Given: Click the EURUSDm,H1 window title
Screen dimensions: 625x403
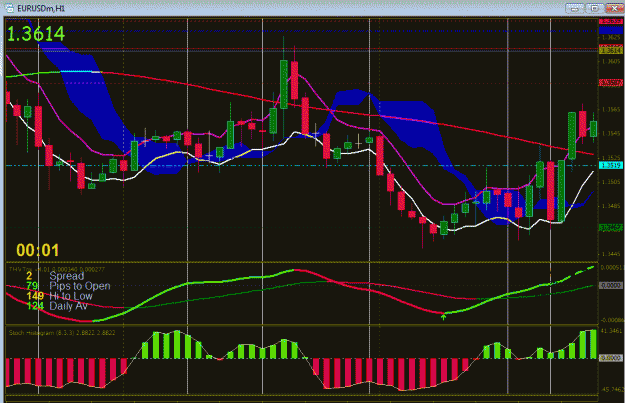Looking at the screenshot, I should 41,8.
